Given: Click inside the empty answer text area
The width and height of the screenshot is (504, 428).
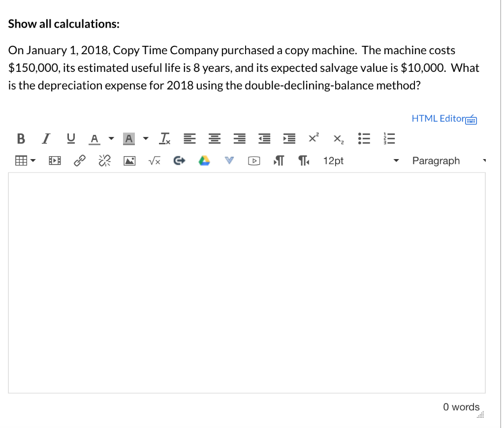Looking at the screenshot, I should coord(246,281).
